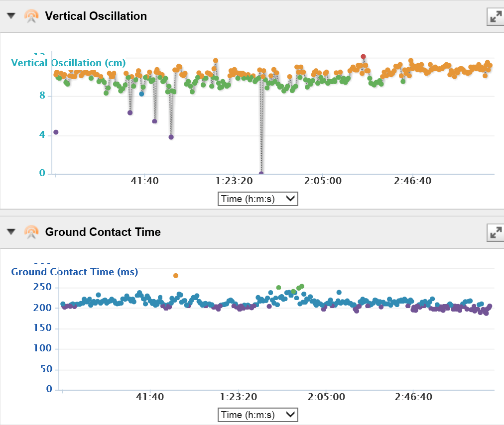Maximize the Vertical Oscillation chart

pyautogui.click(x=495, y=16)
